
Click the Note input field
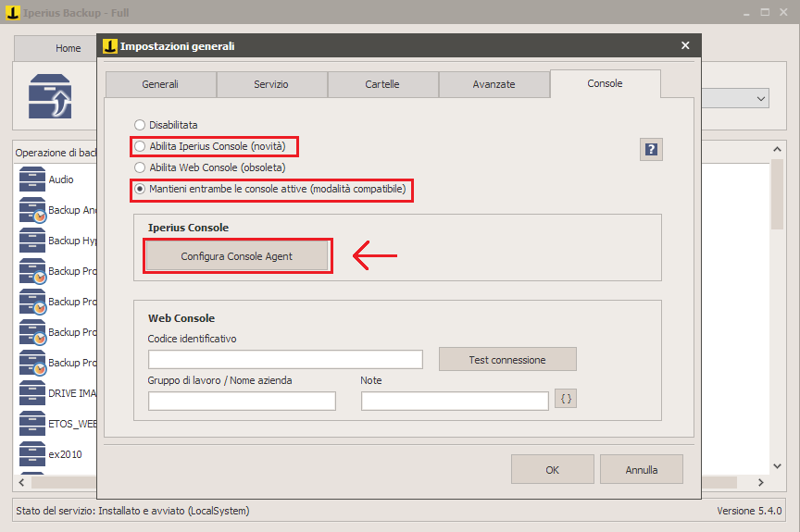point(455,401)
